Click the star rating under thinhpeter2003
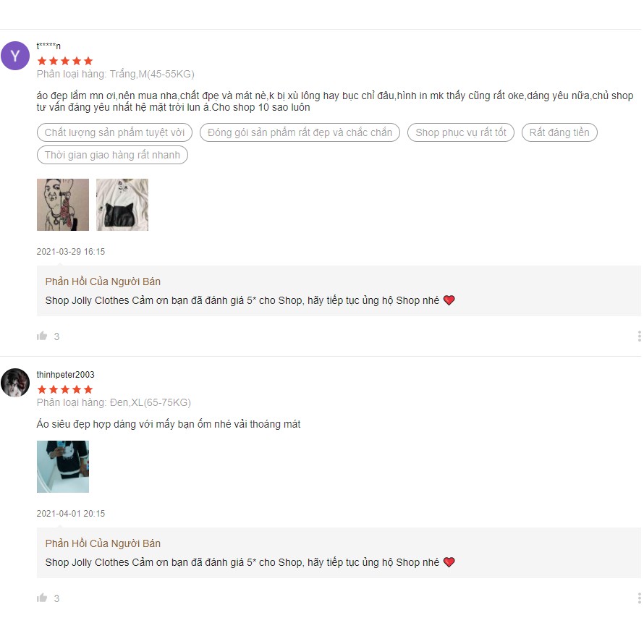The height and width of the screenshot is (644, 644). (x=65, y=389)
